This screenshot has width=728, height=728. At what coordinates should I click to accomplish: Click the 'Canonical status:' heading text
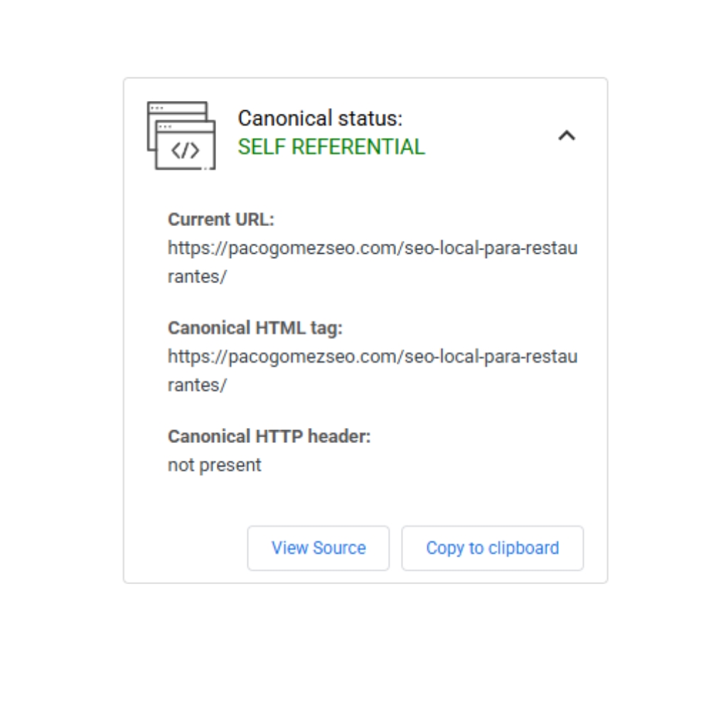tap(320, 118)
